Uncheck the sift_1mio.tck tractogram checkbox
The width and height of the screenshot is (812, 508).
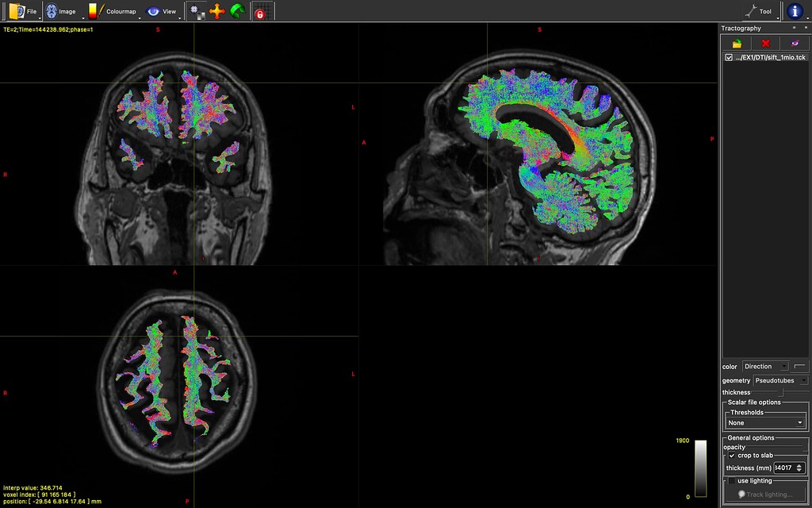click(729, 58)
